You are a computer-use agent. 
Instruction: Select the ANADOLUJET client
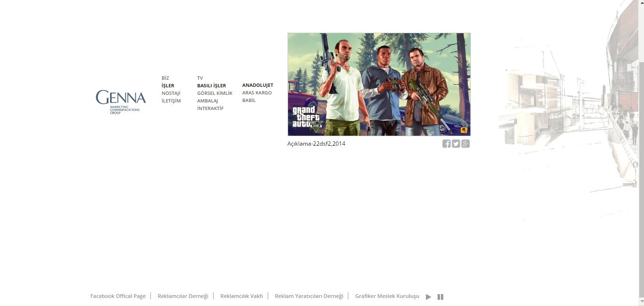[x=258, y=85]
